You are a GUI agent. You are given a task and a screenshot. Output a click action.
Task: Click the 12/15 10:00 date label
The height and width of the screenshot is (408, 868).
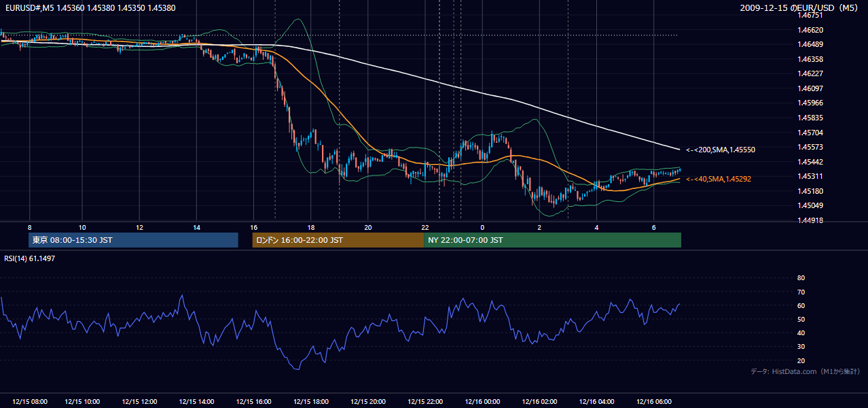82,402
